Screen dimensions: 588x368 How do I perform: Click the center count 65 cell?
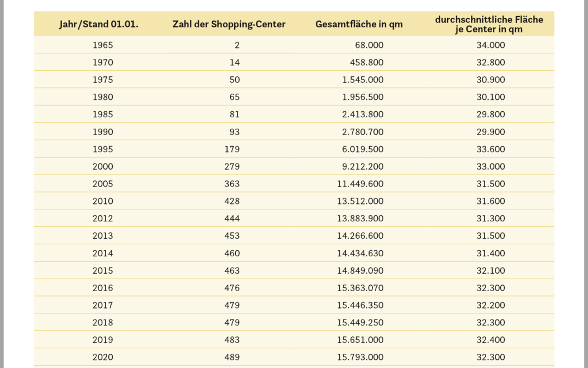(234, 97)
